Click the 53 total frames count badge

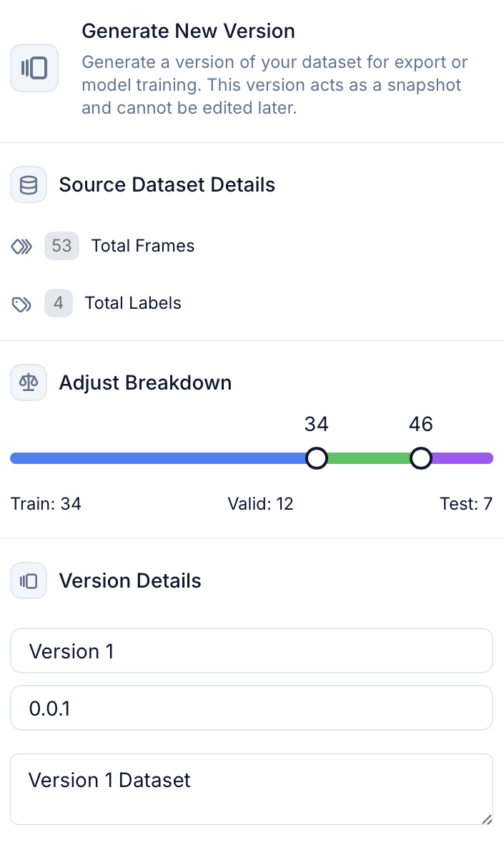pos(61,246)
